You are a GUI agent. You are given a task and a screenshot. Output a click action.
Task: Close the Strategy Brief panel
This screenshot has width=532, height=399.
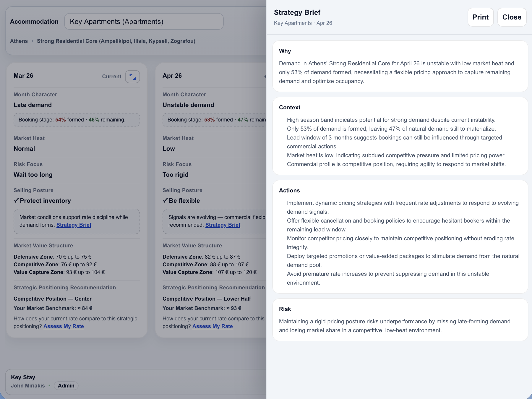coord(512,17)
